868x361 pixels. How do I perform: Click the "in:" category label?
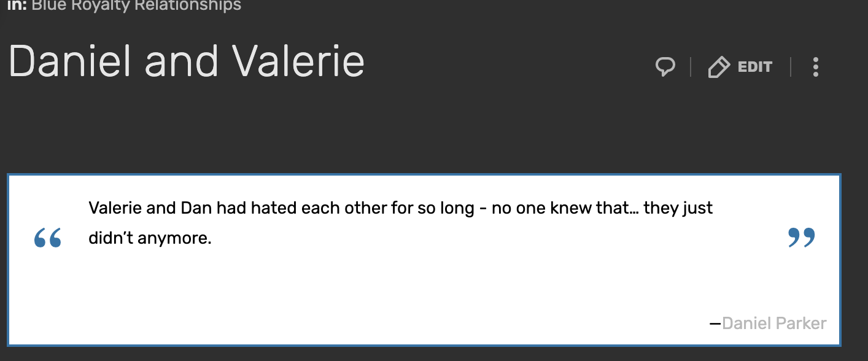coord(17,6)
